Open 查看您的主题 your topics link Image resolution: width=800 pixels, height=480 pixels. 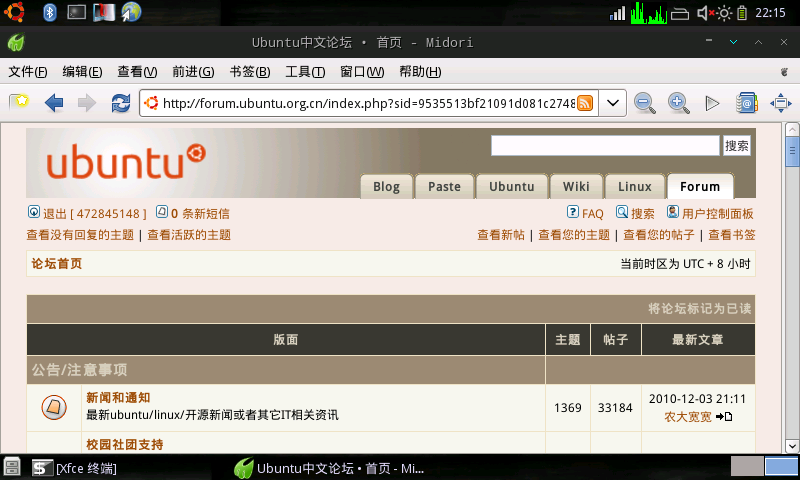pos(574,235)
